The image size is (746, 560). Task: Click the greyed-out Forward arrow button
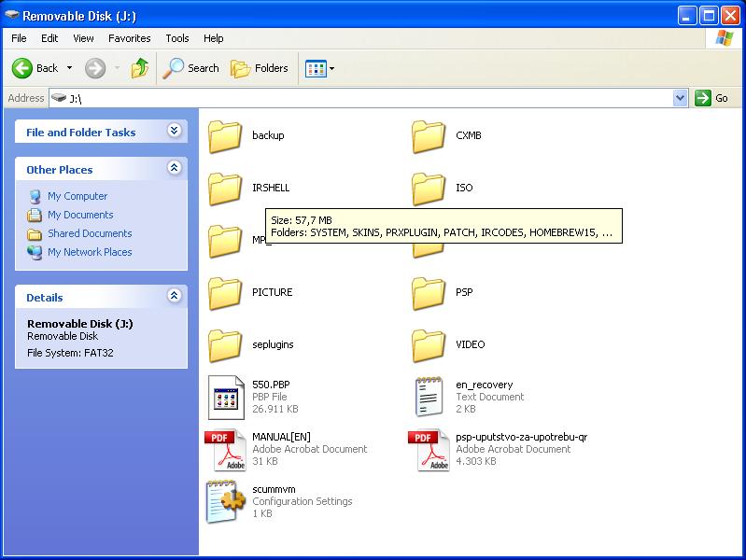[x=95, y=68]
